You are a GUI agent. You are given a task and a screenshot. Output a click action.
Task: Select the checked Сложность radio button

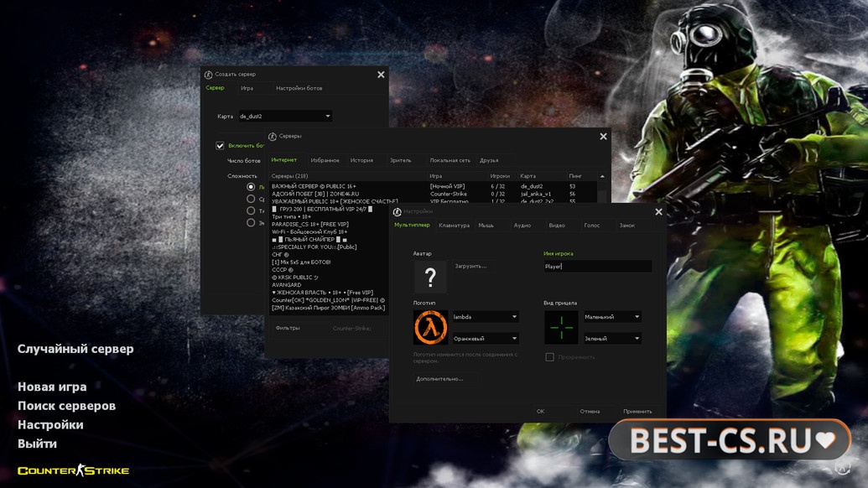click(x=251, y=187)
